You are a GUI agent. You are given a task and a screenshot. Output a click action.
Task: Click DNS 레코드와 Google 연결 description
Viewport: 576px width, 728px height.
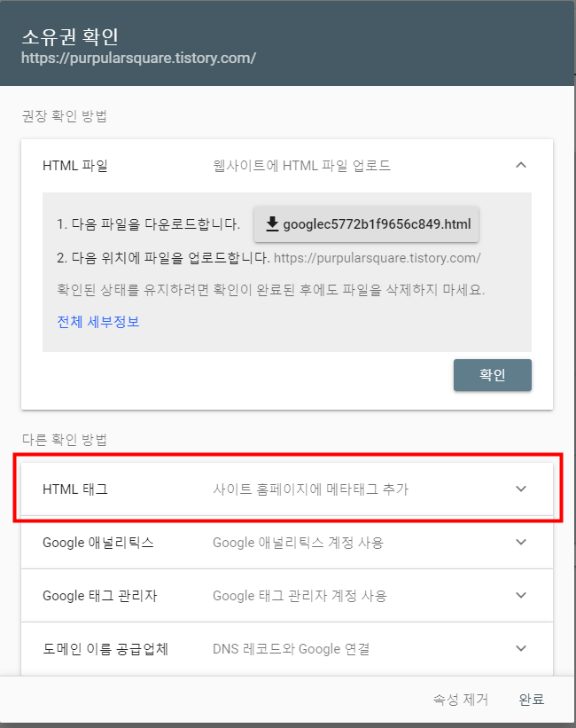(x=291, y=648)
